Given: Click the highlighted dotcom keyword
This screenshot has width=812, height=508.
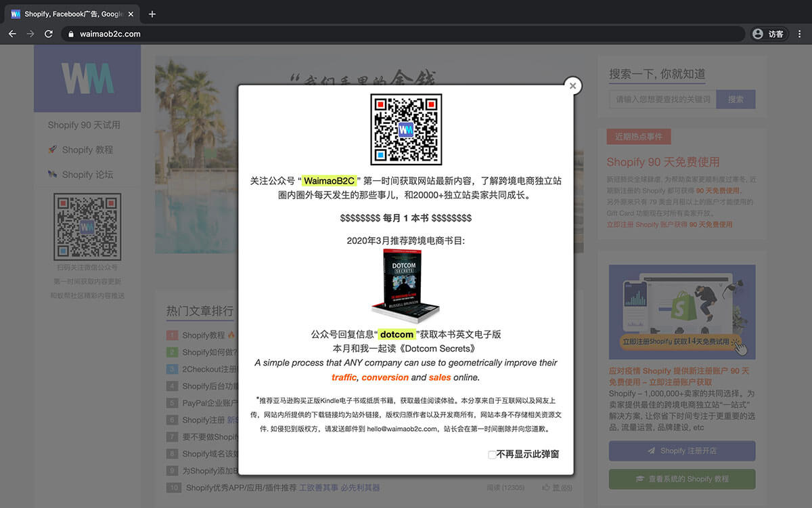Looking at the screenshot, I should click(397, 334).
